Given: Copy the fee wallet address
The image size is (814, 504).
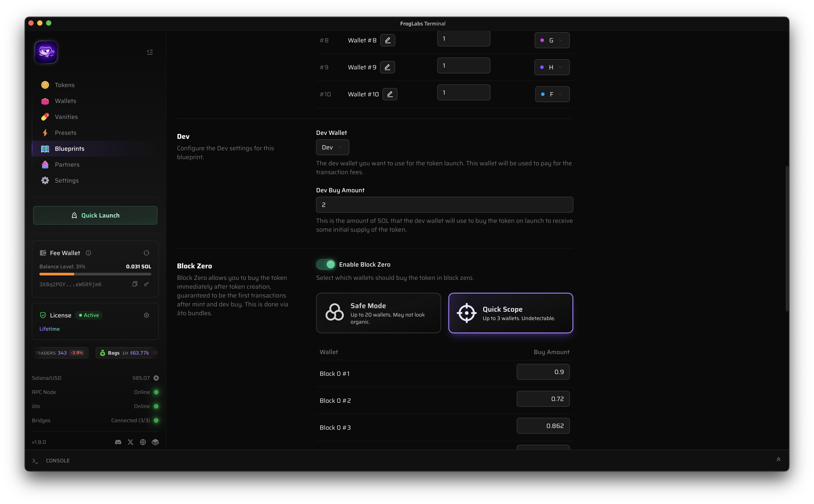Looking at the screenshot, I should coord(135,284).
